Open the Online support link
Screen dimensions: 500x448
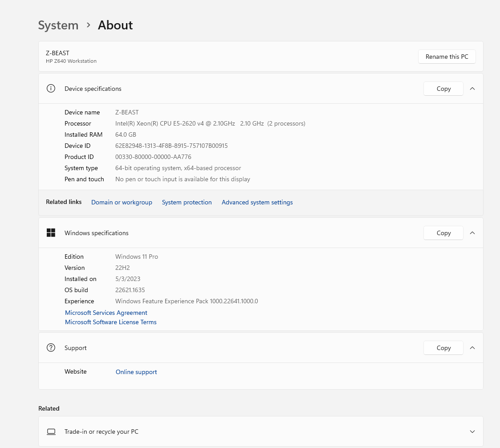136,372
